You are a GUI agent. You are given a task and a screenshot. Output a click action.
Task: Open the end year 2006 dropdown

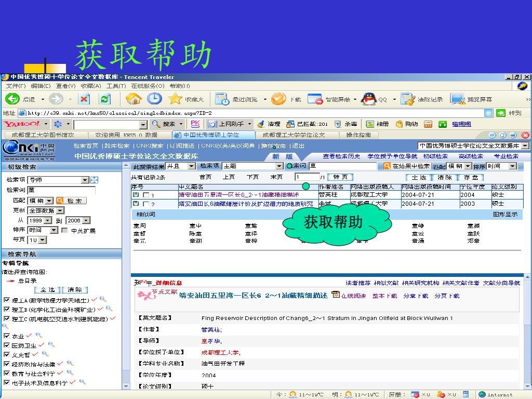[x=86, y=220]
